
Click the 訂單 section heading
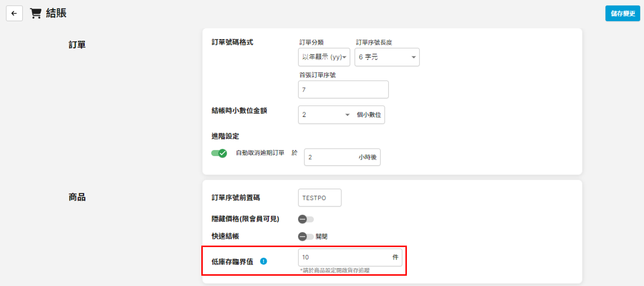pyautogui.click(x=77, y=45)
